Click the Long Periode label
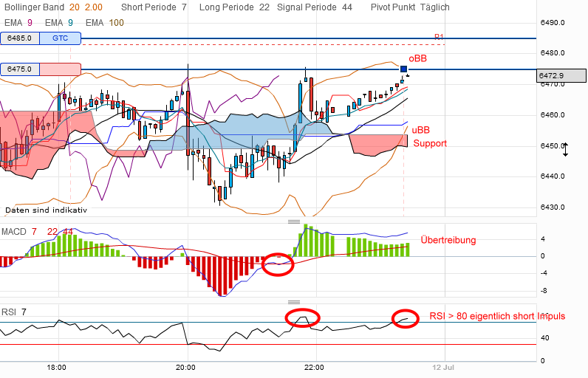588x378 pixels. [227, 7]
